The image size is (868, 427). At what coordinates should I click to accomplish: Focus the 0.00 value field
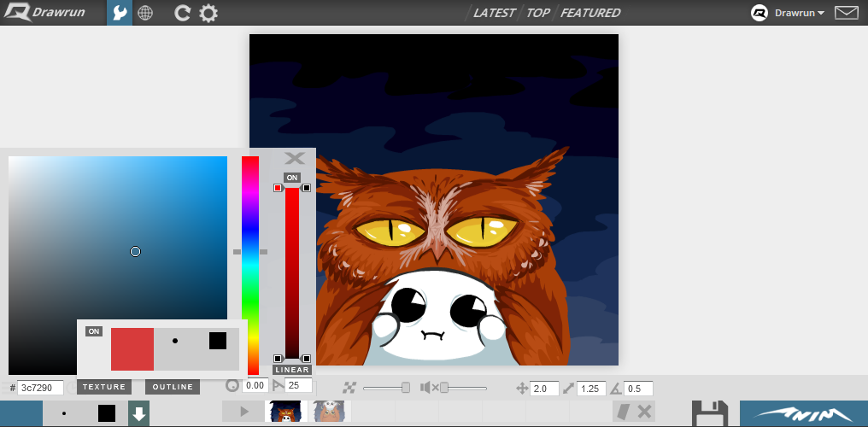pos(255,385)
